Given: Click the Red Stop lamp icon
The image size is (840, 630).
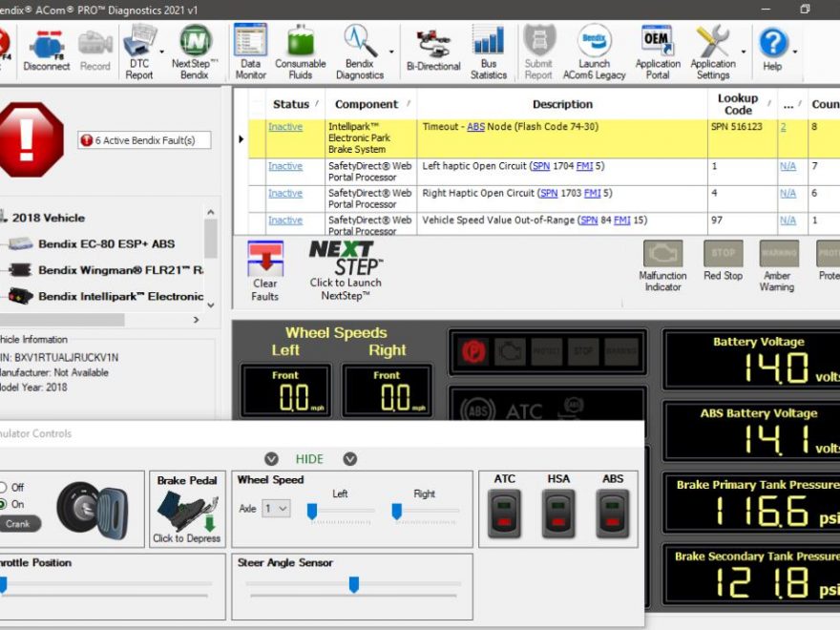Looking at the screenshot, I should point(724,253).
